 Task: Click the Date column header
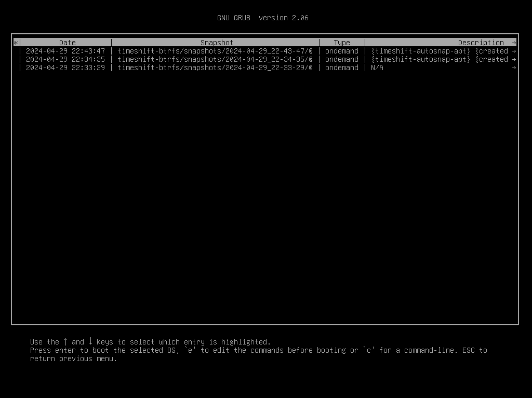[x=67, y=43]
